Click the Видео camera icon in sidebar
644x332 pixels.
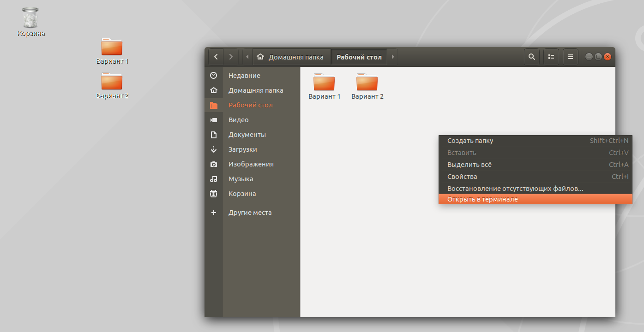point(213,120)
